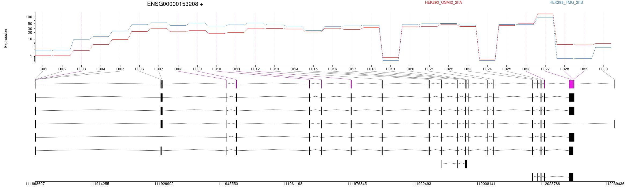Click y-axis tick value 30
Image resolution: width=644 pixels, height=188 pixels.
[x=30, y=29]
